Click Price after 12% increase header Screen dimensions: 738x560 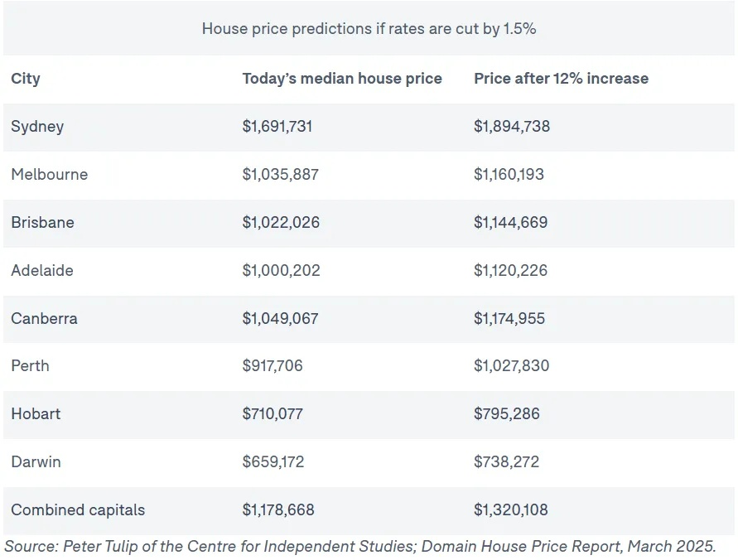pyautogui.click(x=561, y=80)
